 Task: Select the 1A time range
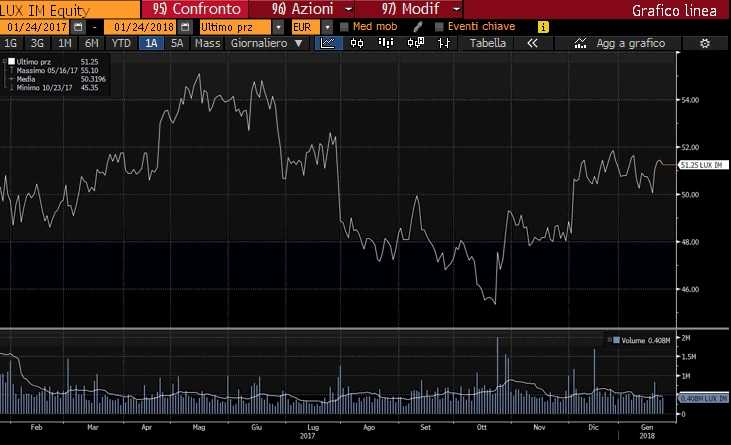(x=151, y=43)
